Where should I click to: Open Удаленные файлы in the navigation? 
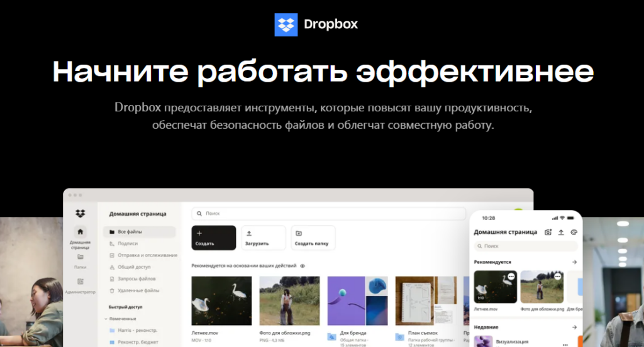point(139,291)
